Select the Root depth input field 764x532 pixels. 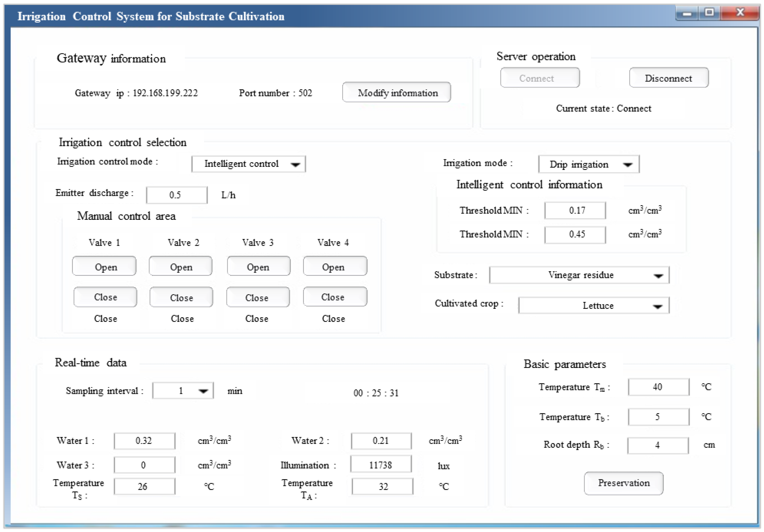658,446
